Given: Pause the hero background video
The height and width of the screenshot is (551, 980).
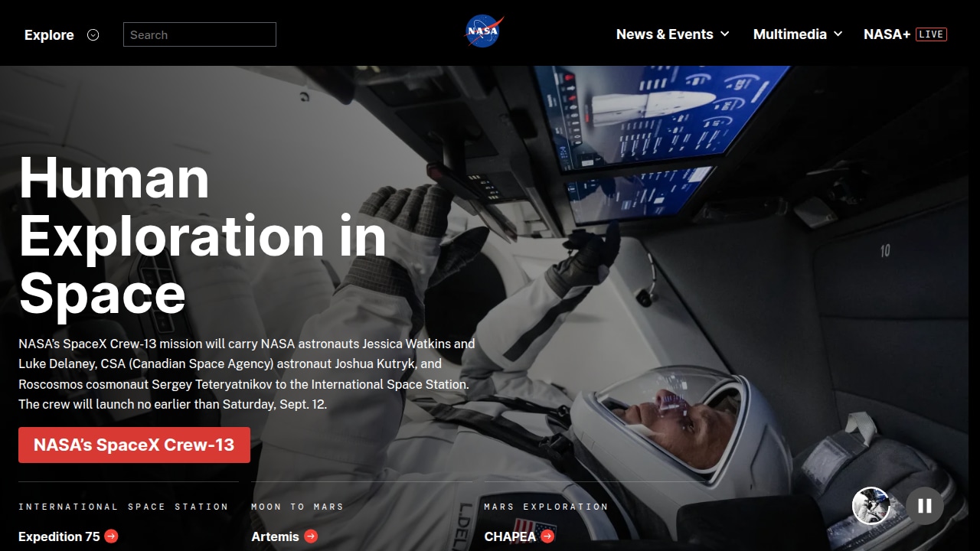Looking at the screenshot, I should tap(925, 506).
